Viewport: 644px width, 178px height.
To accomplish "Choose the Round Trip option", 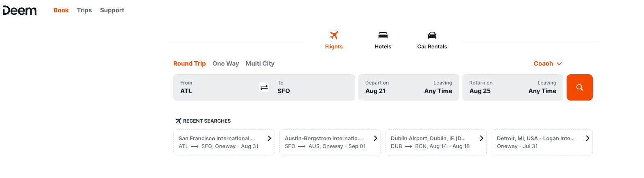I will click(189, 64).
